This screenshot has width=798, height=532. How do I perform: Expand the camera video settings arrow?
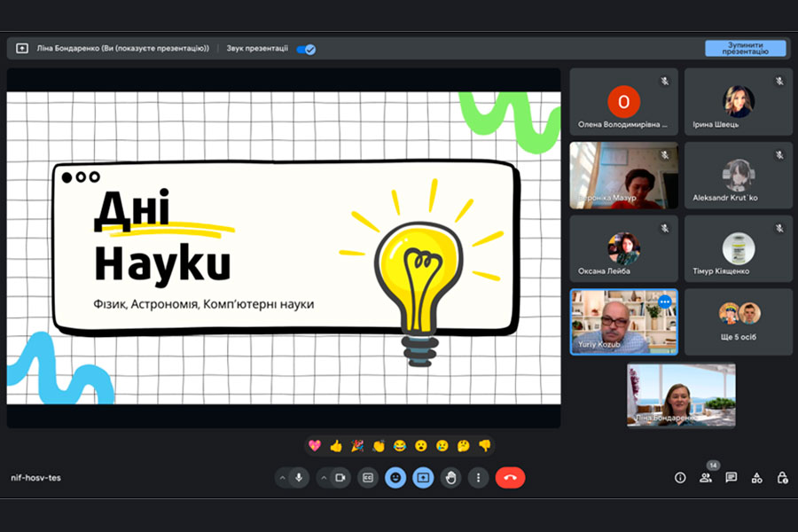click(323, 478)
